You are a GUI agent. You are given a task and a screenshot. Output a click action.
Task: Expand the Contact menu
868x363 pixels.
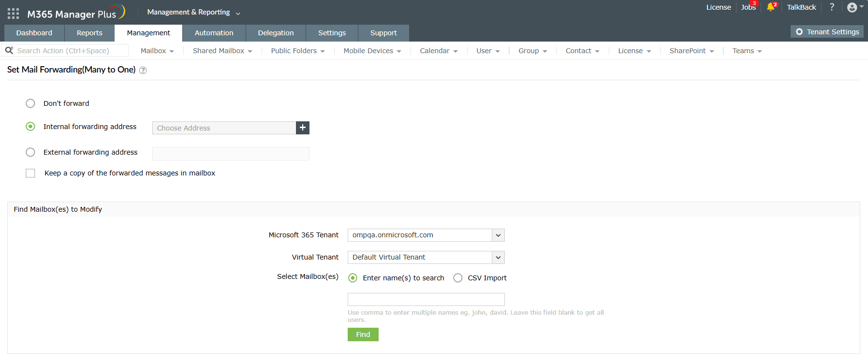583,51
